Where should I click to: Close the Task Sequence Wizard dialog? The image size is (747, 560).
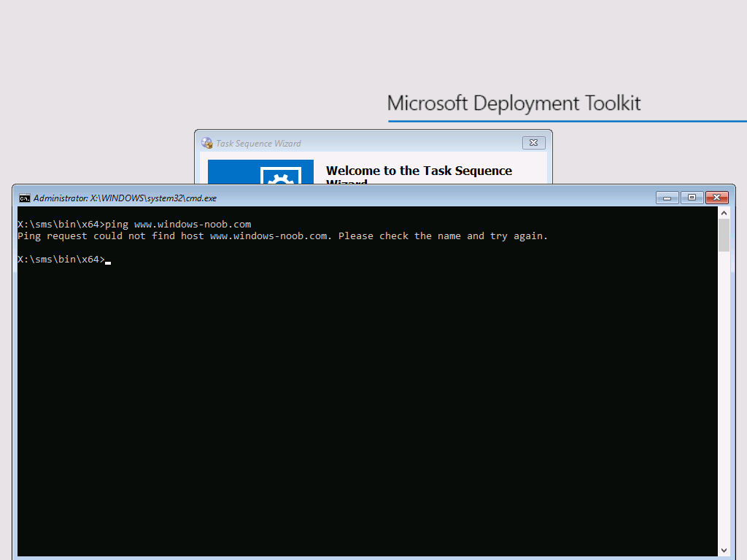click(x=533, y=143)
